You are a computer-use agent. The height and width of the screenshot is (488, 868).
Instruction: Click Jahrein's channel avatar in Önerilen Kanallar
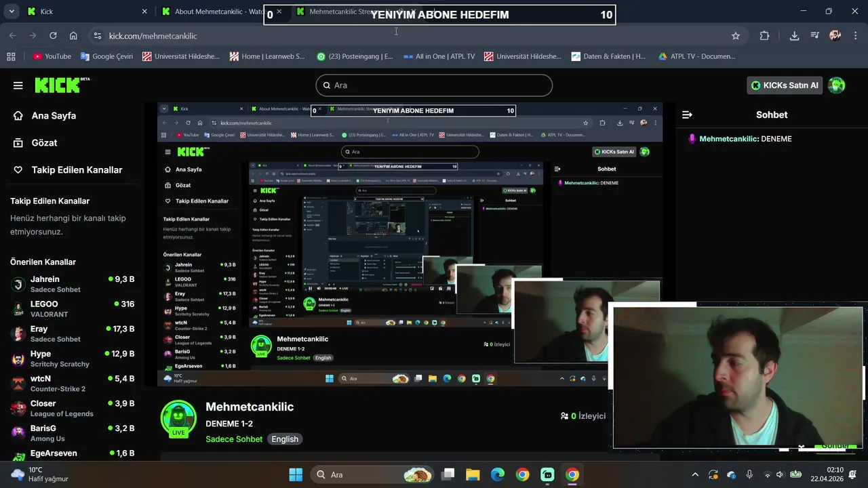click(19, 284)
